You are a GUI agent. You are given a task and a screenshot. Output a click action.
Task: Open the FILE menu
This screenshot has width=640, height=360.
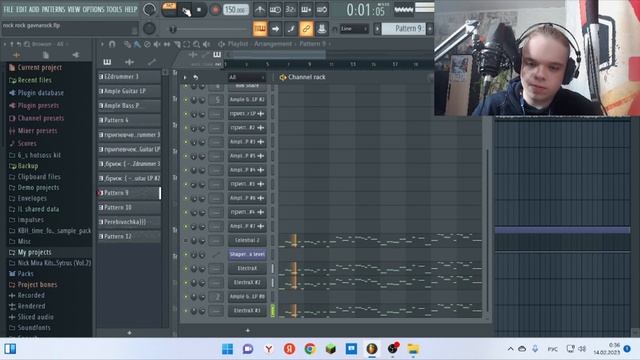[x=8, y=9]
